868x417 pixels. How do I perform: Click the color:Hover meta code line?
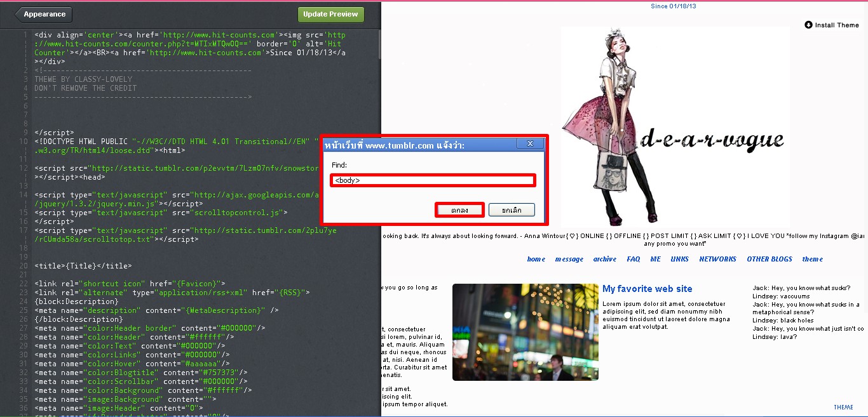[x=132, y=364]
